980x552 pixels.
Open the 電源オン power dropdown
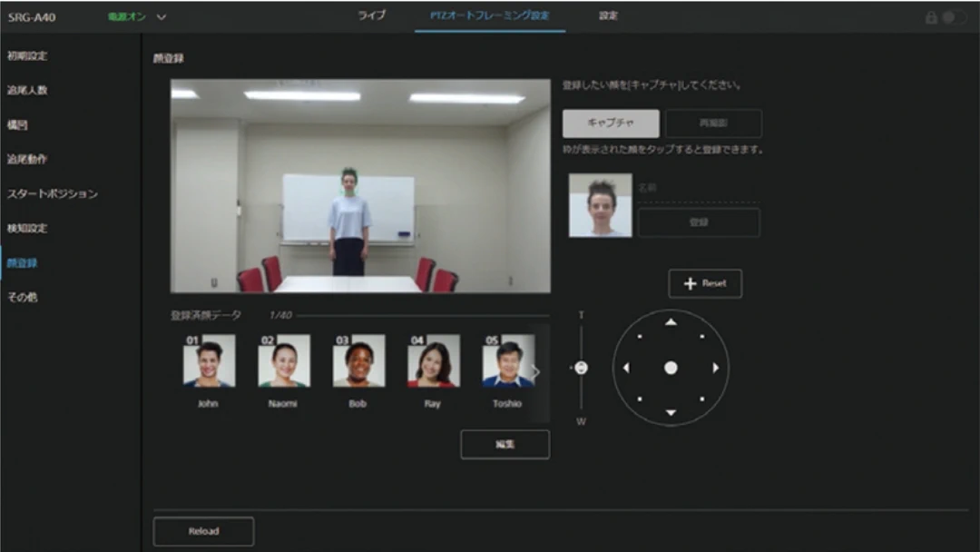tap(162, 17)
